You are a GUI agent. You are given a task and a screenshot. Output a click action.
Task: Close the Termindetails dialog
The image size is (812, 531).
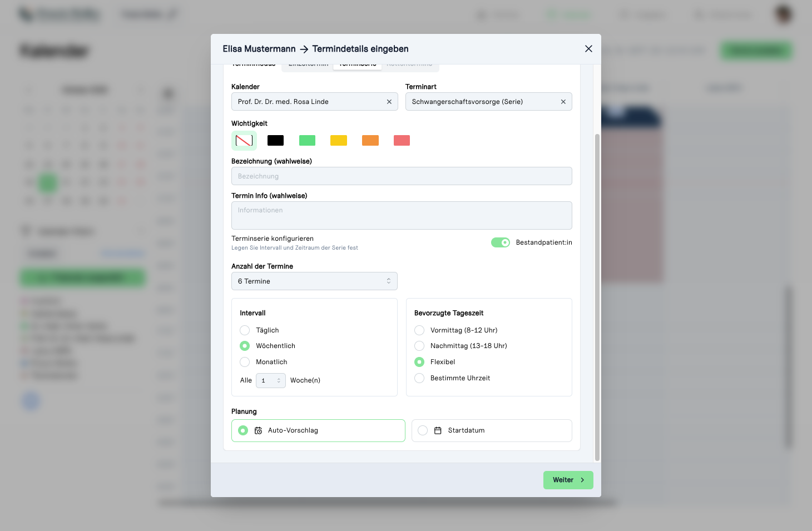588,49
